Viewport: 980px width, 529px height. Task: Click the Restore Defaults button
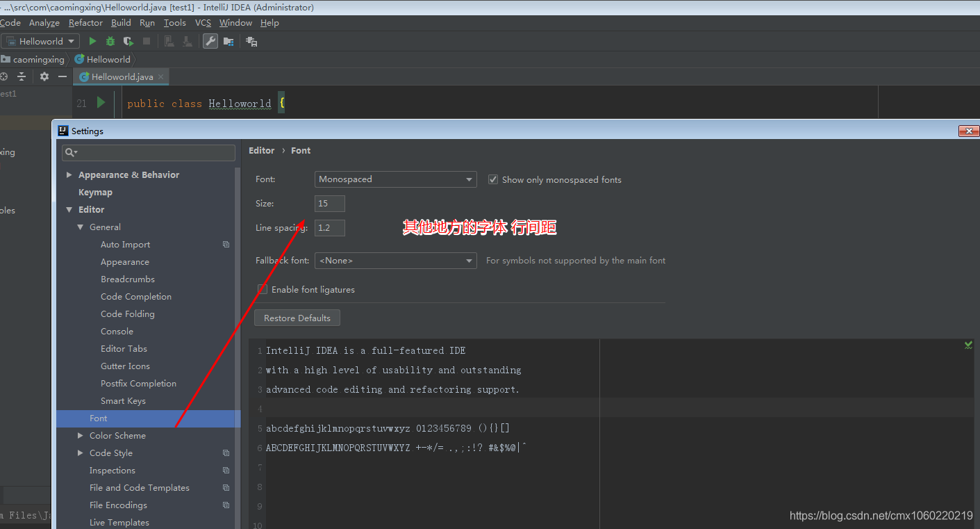click(297, 318)
